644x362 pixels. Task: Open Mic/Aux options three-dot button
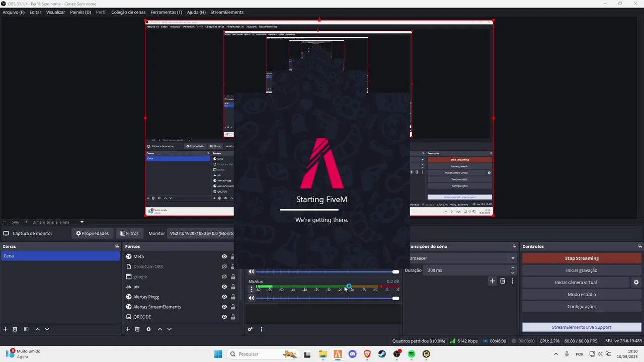coord(252,289)
